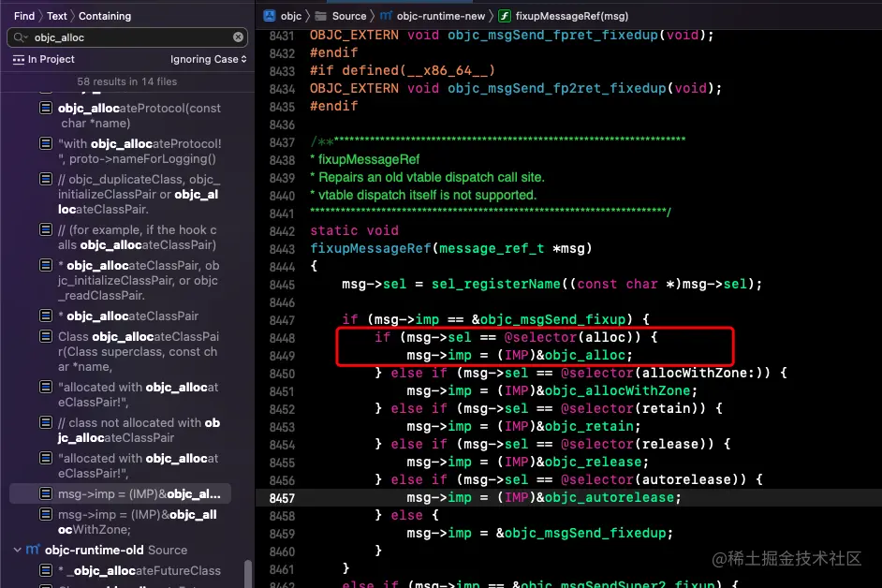
Task: Click the objc-runtime-new file icon in breadcrumb
Action: (386, 16)
